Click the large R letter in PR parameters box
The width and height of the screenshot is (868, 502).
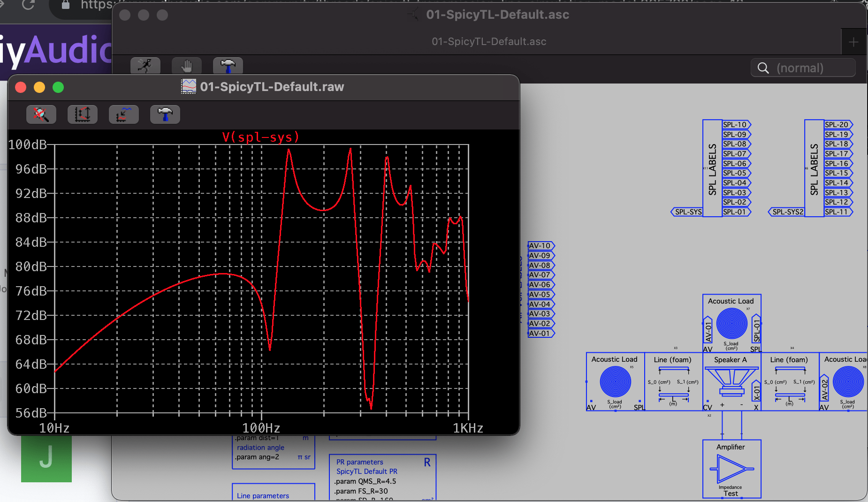click(x=427, y=463)
